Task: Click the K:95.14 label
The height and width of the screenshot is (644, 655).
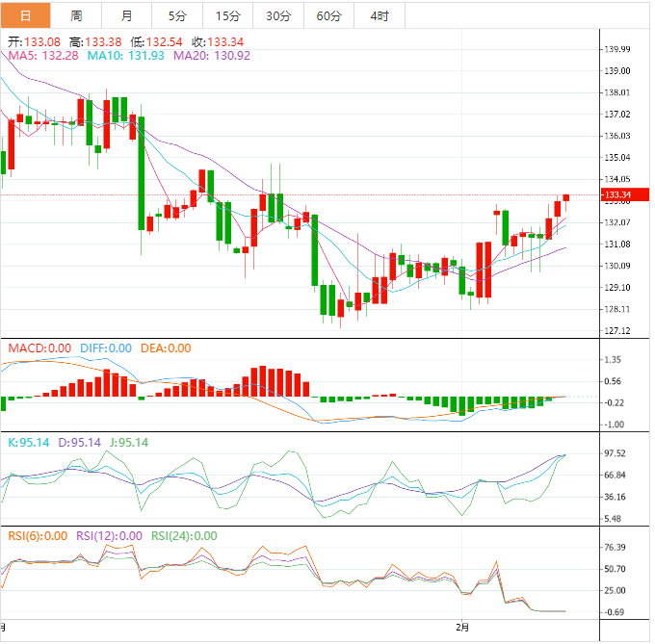Action: pyautogui.click(x=29, y=443)
